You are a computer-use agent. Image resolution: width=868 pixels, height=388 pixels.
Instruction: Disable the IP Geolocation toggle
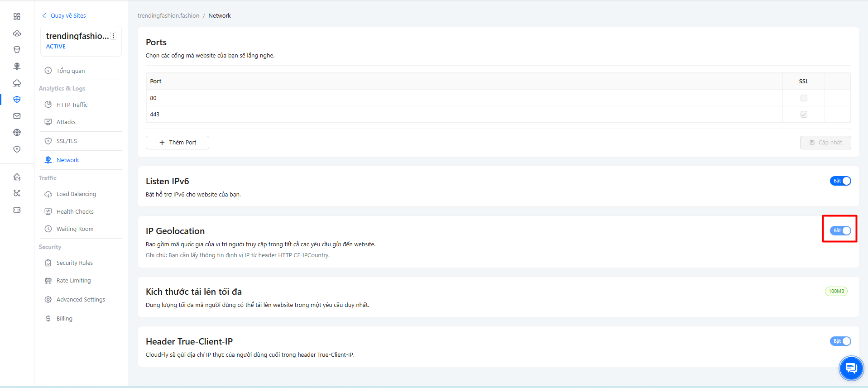tap(840, 231)
